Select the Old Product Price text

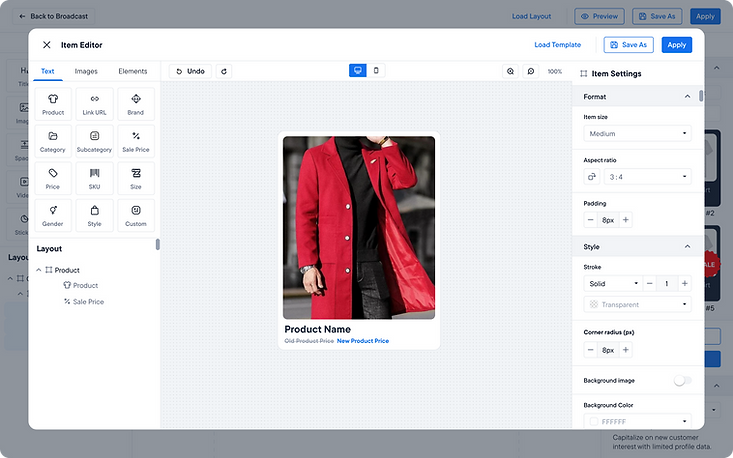point(309,341)
